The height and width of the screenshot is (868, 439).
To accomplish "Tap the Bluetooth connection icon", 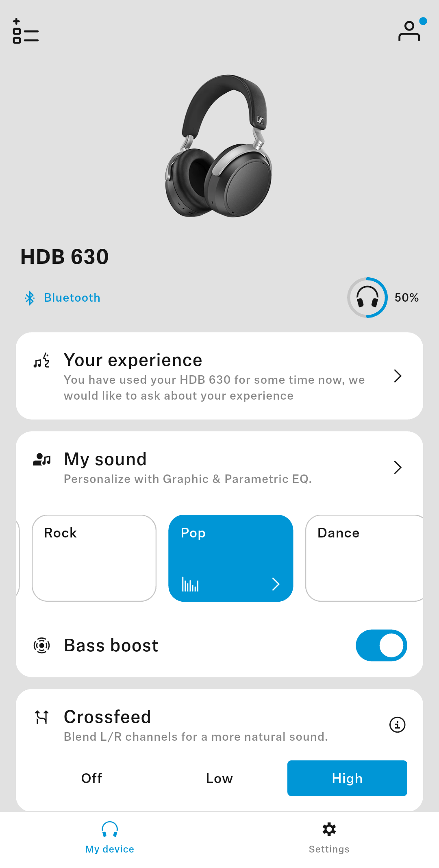I will (30, 298).
